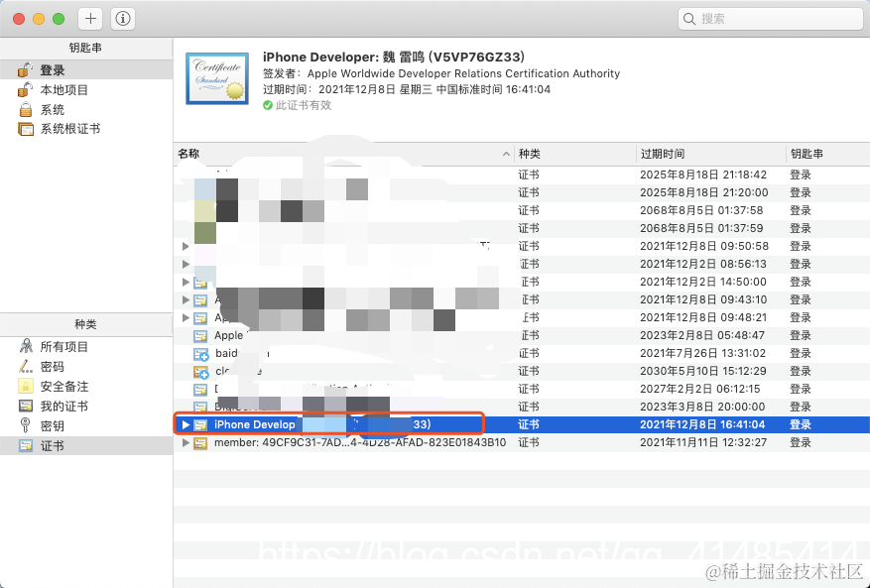Select the 系统 keychain

(x=86, y=109)
